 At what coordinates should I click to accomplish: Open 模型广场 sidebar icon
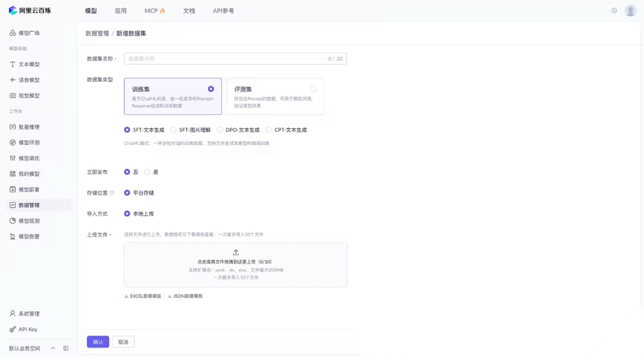[13, 33]
